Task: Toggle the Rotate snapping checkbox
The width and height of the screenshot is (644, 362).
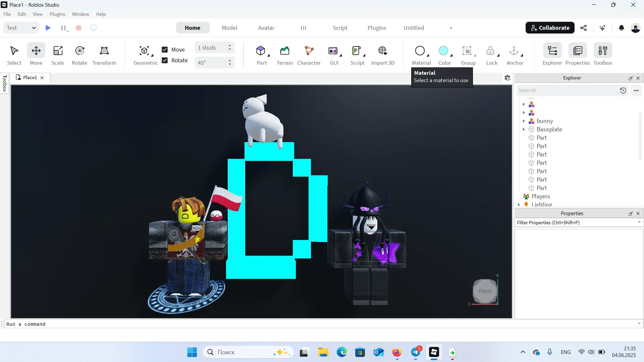Action: click(165, 60)
